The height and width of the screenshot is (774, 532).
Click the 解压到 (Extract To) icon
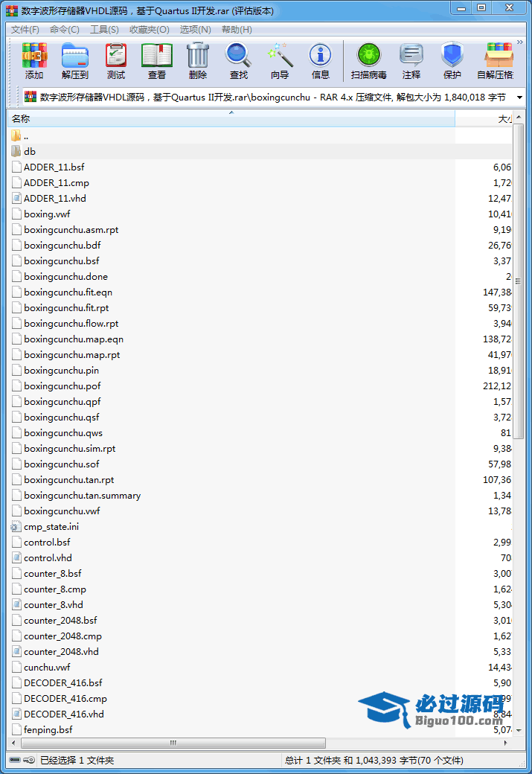[x=75, y=61]
